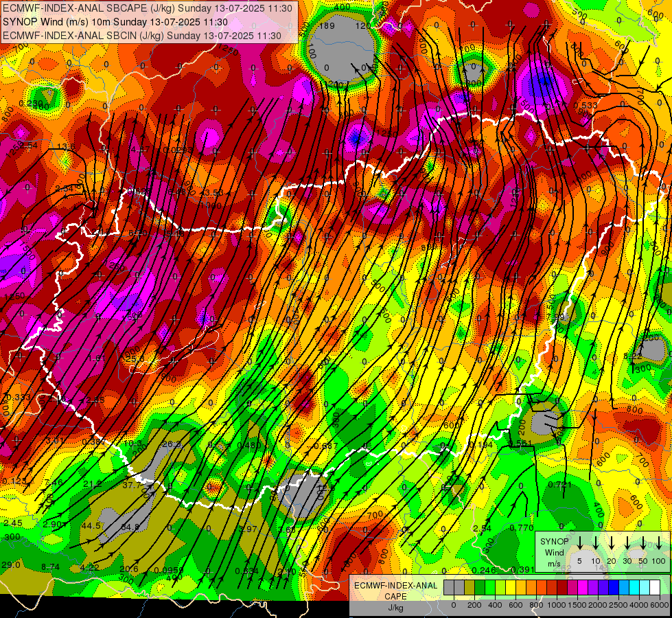Click the '7.99' station value
The width and height of the screenshot is (672, 618).
(x=555, y=317)
